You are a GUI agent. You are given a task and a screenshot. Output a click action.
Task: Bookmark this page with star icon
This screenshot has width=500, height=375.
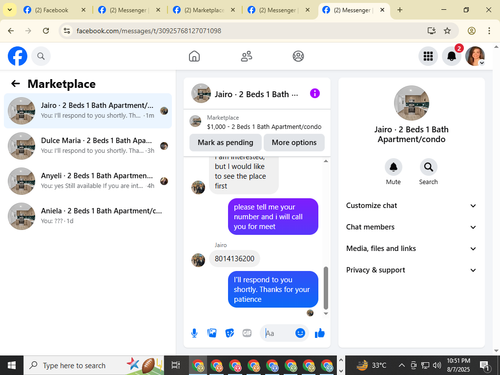(x=447, y=31)
